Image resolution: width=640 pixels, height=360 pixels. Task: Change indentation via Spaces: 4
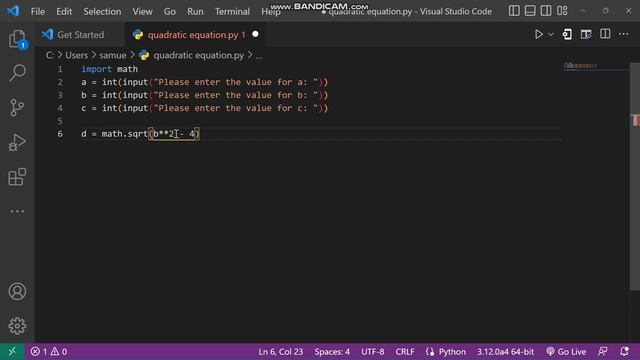(332, 351)
